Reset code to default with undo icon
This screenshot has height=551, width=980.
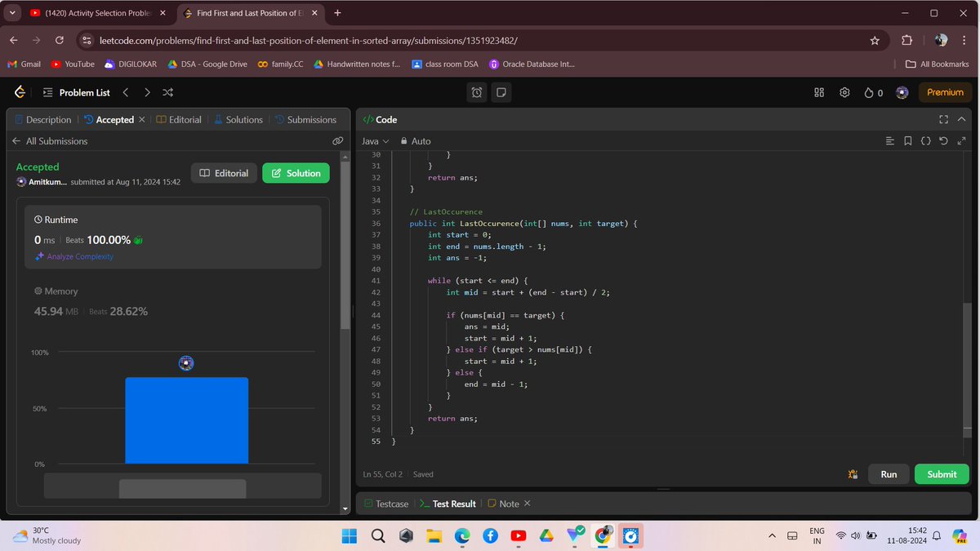point(943,141)
